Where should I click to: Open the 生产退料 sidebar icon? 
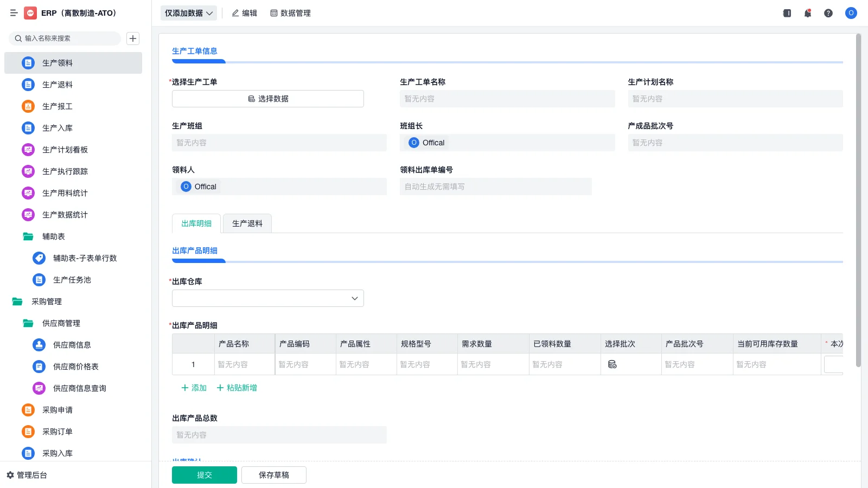click(x=28, y=85)
